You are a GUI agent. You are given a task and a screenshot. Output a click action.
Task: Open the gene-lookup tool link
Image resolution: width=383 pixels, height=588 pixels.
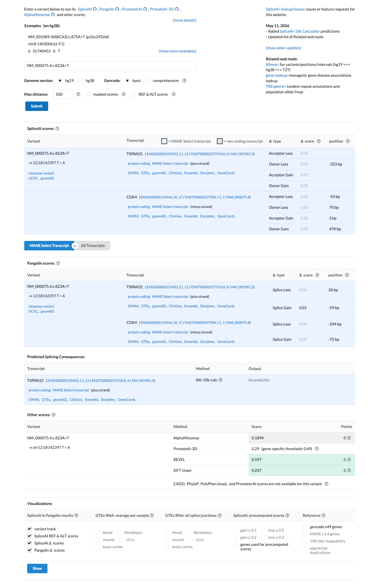pos(276,75)
